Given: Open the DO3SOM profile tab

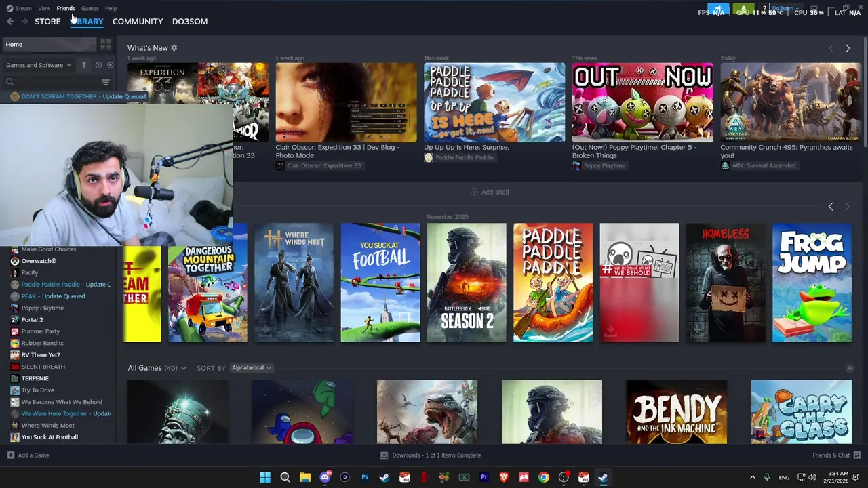Looking at the screenshot, I should tap(190, 22).
